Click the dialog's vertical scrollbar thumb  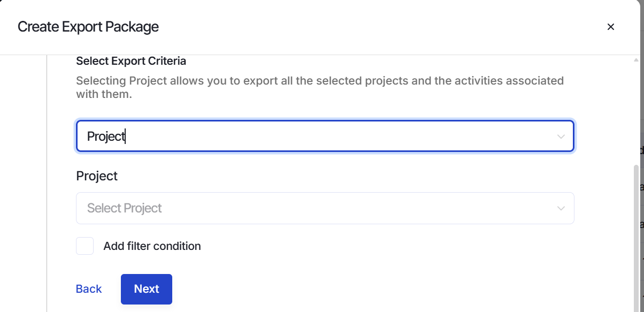coord(636,238)
